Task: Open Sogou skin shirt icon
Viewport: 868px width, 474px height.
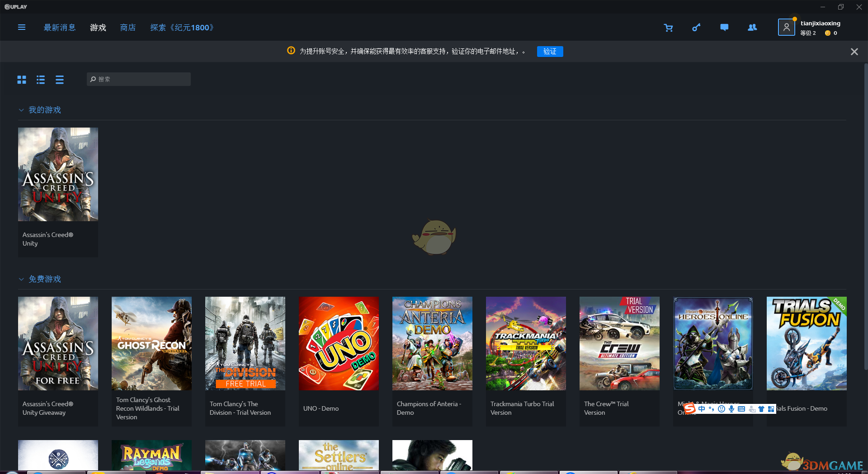Action: [761, 409]
